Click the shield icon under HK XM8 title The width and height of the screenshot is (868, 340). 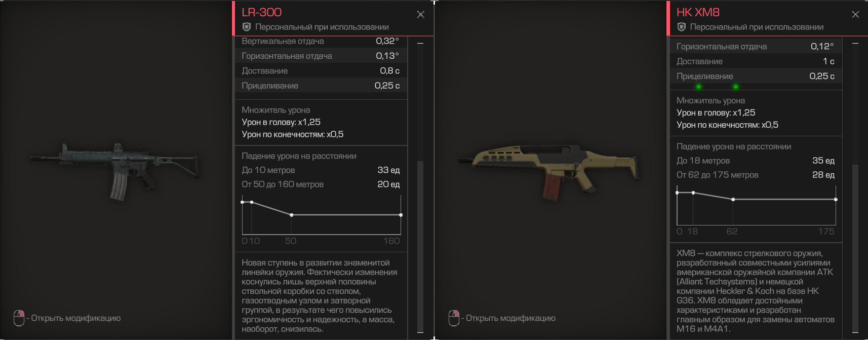coord(682,27)
